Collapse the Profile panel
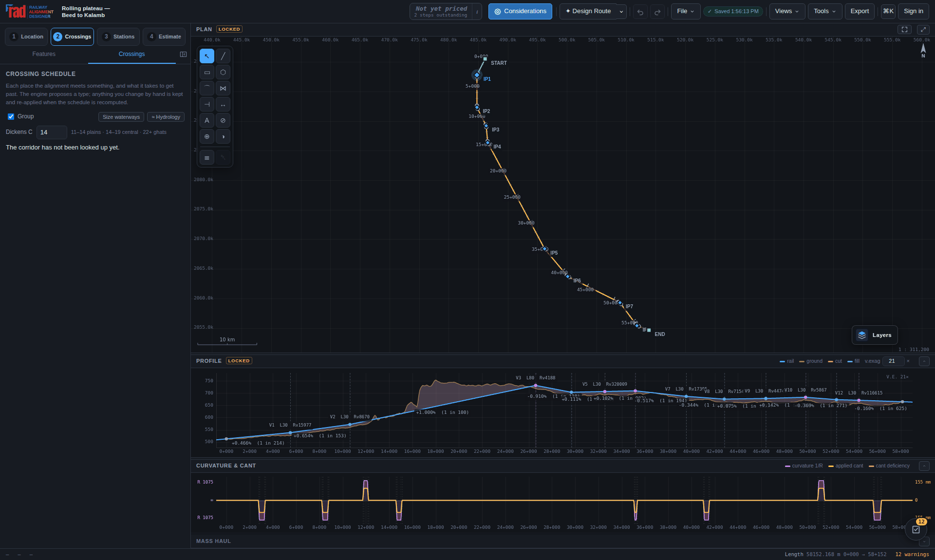The height and width of the screenshot is (560, 935). pos(924,361)
